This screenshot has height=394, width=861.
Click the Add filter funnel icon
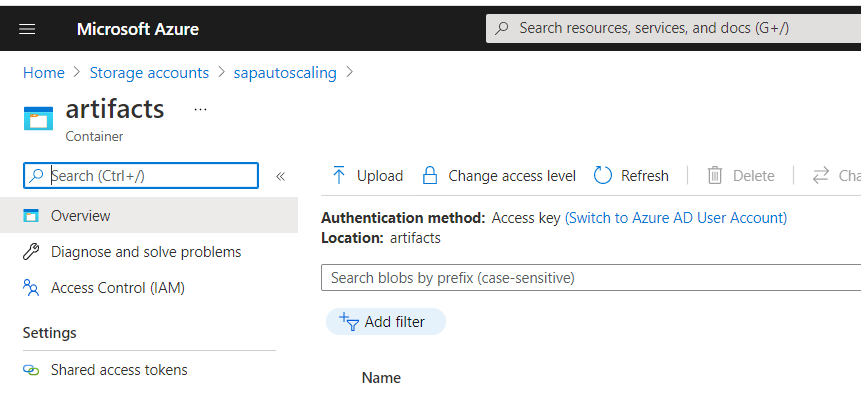(x=349, y=322)
